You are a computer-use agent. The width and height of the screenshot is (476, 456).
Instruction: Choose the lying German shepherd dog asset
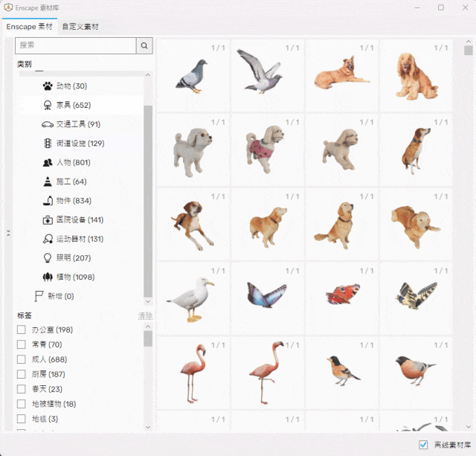pos(341,75)
